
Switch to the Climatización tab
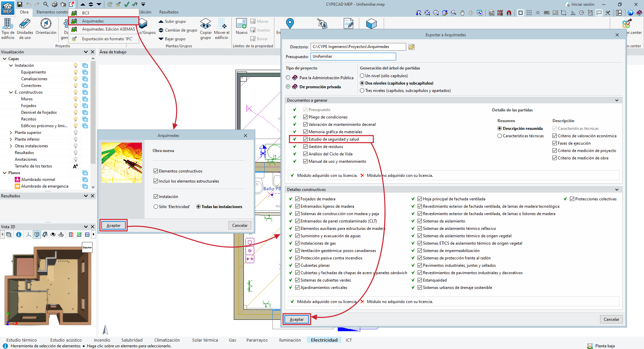coord(167,340)
